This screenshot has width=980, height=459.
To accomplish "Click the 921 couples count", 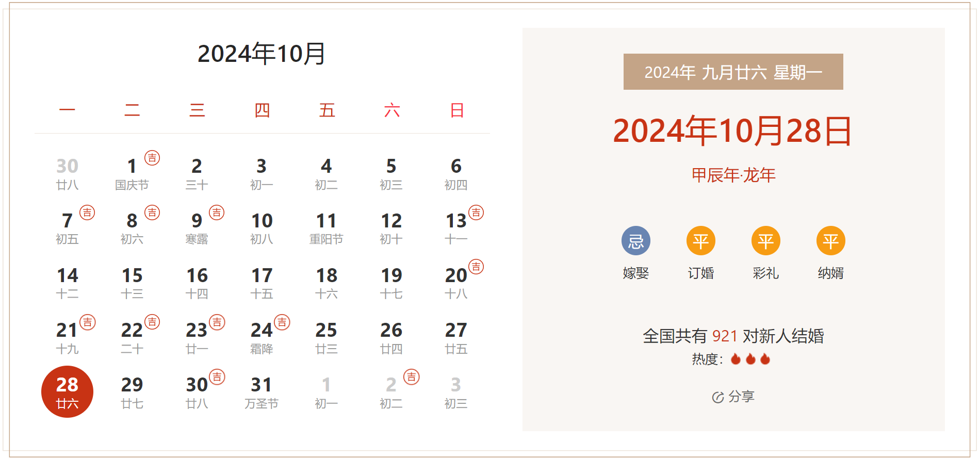I will 725,336.
